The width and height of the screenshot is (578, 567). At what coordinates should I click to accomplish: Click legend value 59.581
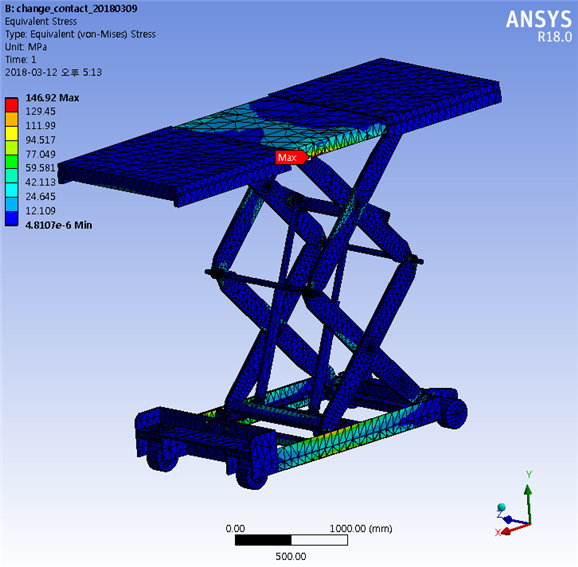click(x=40, y=168)
